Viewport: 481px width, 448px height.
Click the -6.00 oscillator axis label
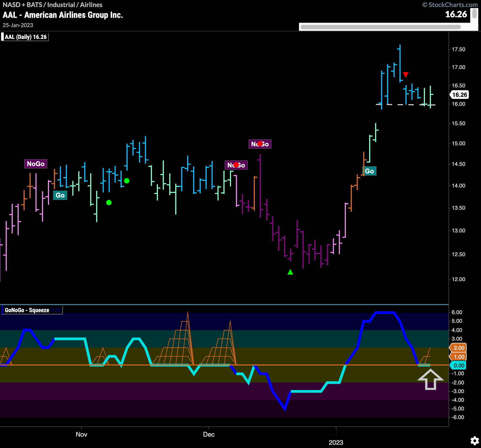point(458,417)
